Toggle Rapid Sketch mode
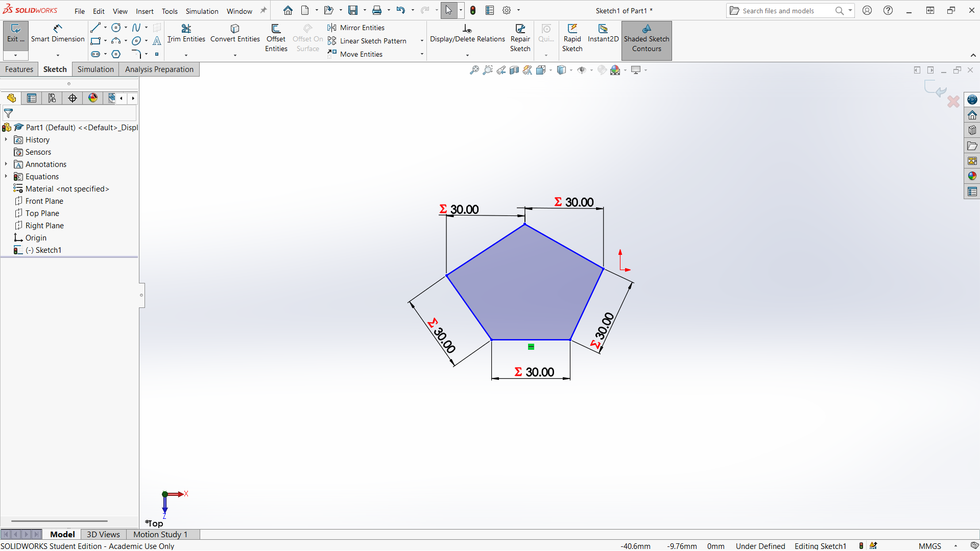 [572, 38]
